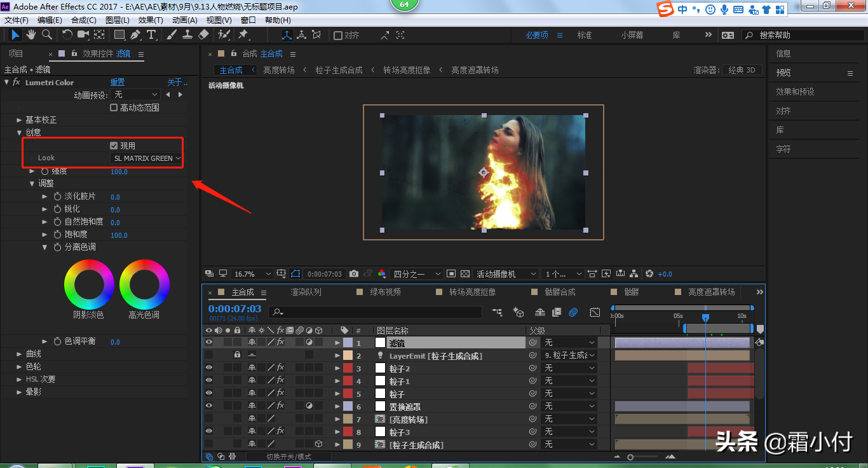Collapse the 分离色调 section
The image size is (868, 468).
[45, 247]
